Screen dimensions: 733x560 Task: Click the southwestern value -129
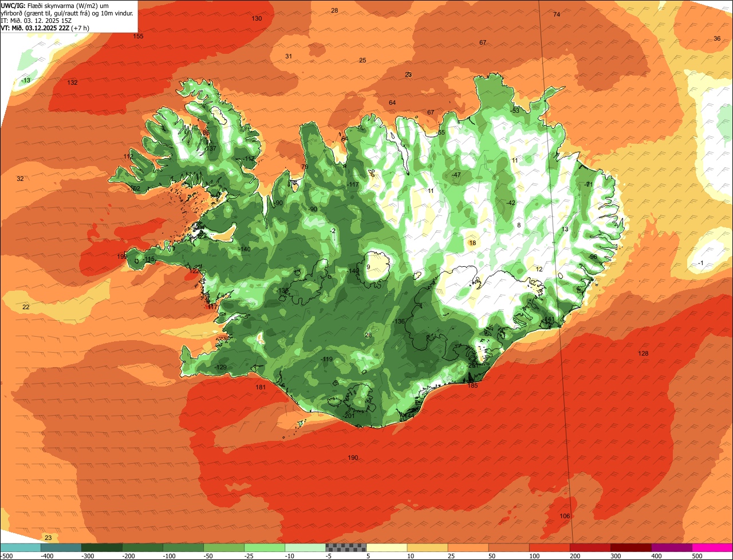coord(220,367)
